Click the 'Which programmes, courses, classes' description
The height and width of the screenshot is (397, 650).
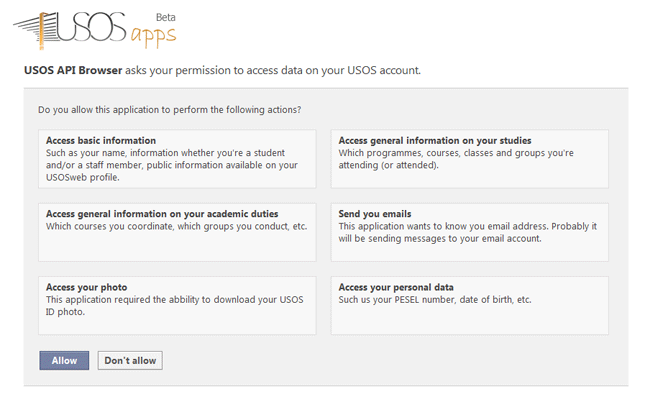click(456, 159)
